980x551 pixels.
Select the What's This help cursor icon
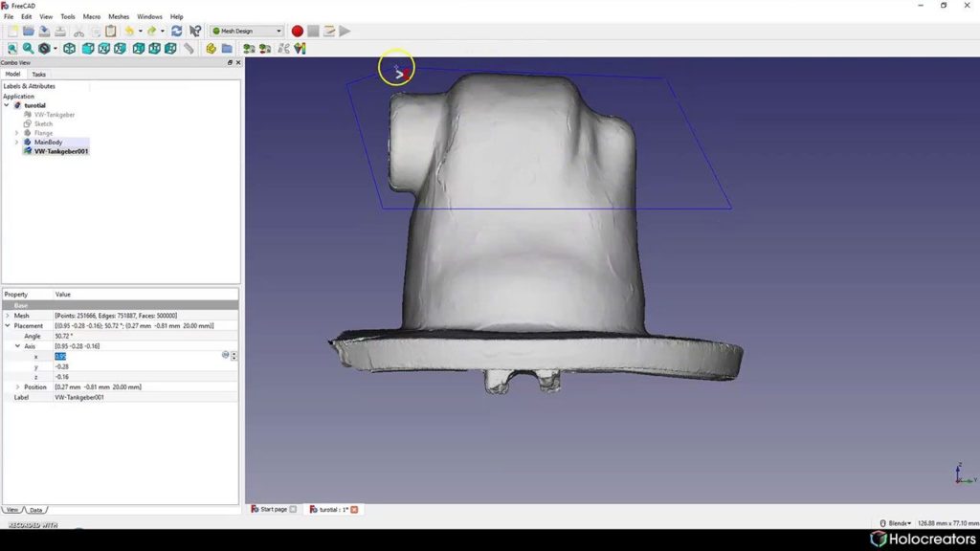[195, 32]
